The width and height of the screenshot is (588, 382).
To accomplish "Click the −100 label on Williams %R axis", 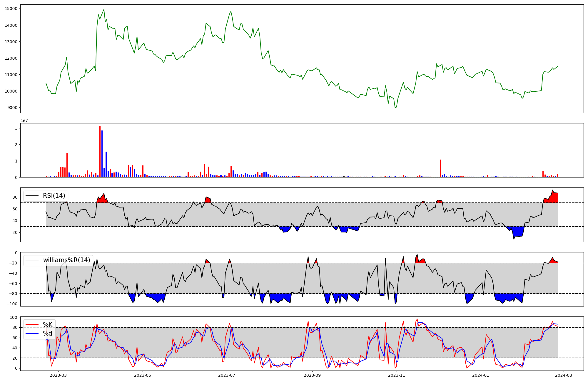I will click(12, 304).
